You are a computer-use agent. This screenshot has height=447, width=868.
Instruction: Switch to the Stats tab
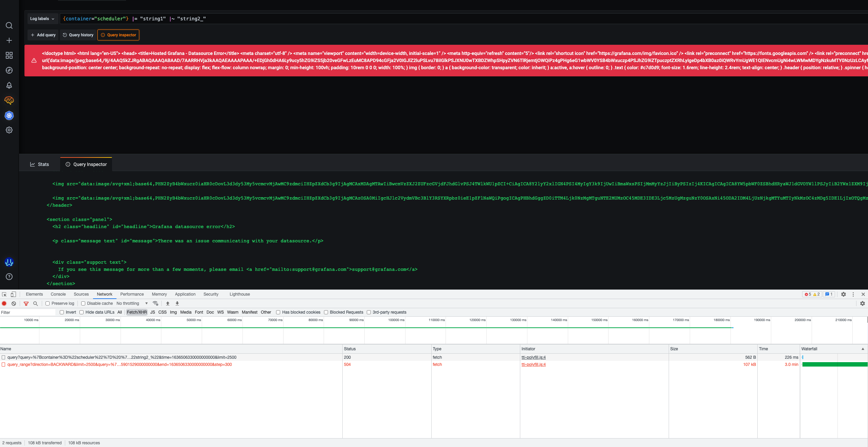(x=40, y=164)
